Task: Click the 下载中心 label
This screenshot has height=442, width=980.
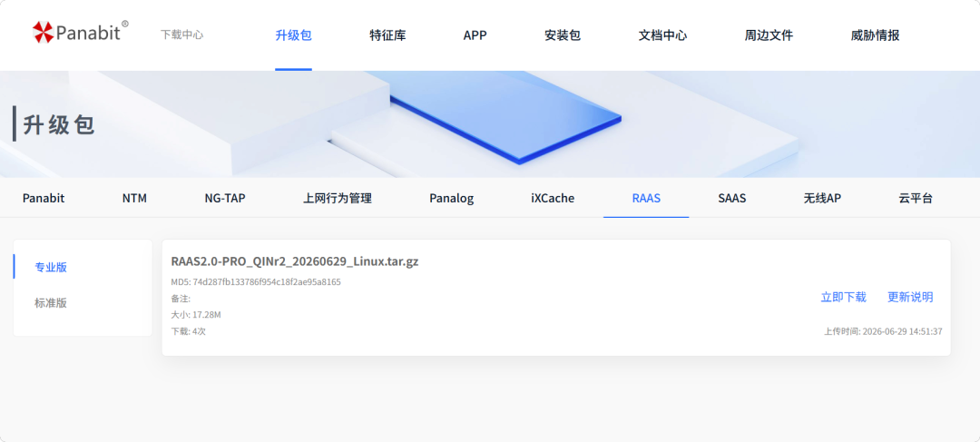Action: pos(181,35)
